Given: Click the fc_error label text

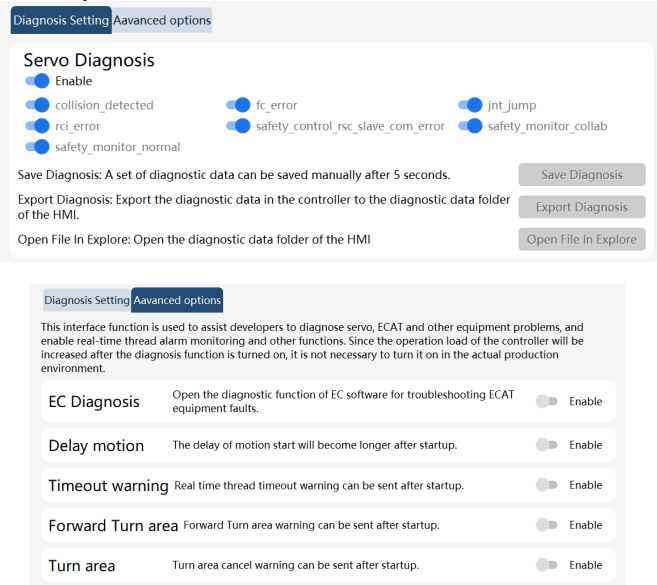Looking at the screenshot, I should click(277, 105).
